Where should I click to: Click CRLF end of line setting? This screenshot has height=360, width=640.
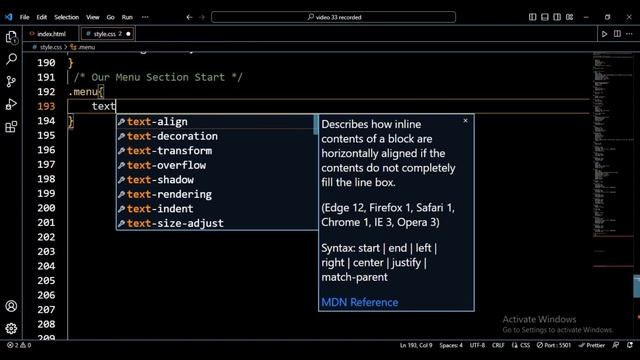(498, 345)
